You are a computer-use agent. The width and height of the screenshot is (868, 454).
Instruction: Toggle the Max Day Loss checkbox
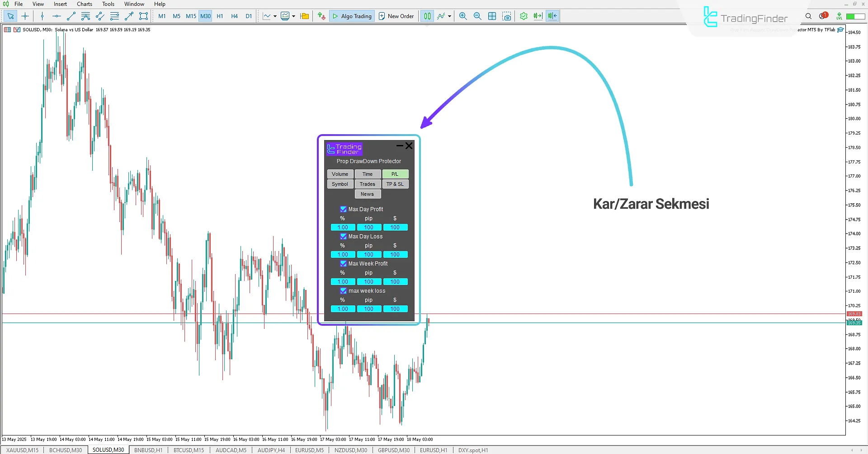[x=343, y=236]
